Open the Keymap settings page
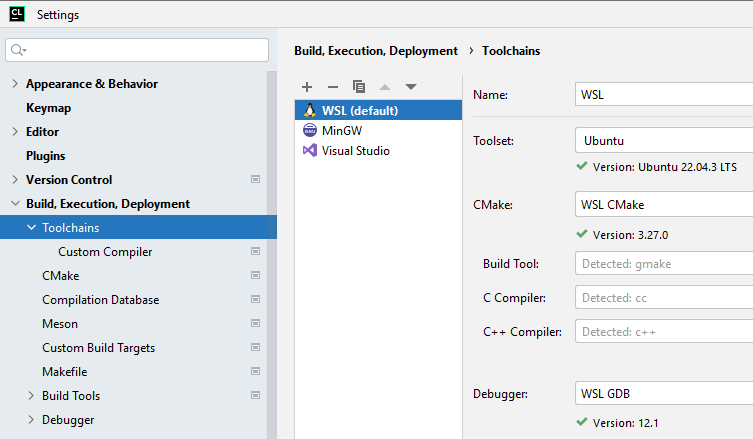This screenshot has height=439, width=753. 48,108
